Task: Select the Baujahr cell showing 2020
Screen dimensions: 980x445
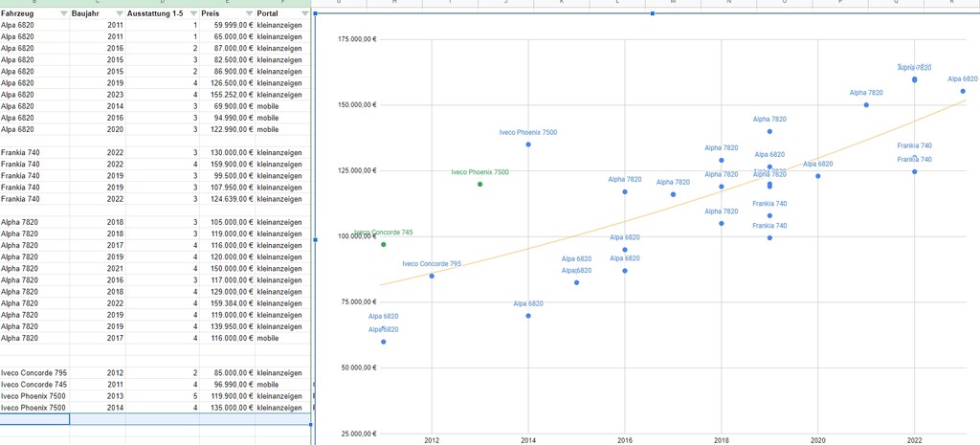Action: 98,129
